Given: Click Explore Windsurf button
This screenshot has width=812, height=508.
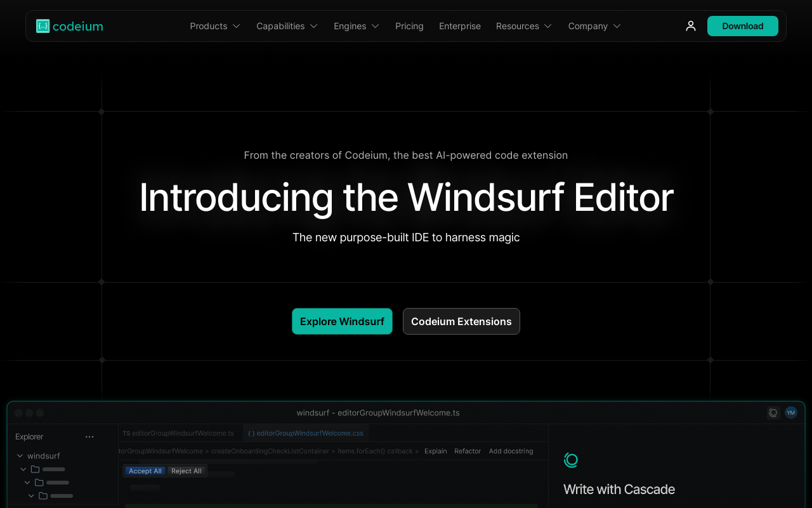Looking at the screenshot, I should coord(342,321).
